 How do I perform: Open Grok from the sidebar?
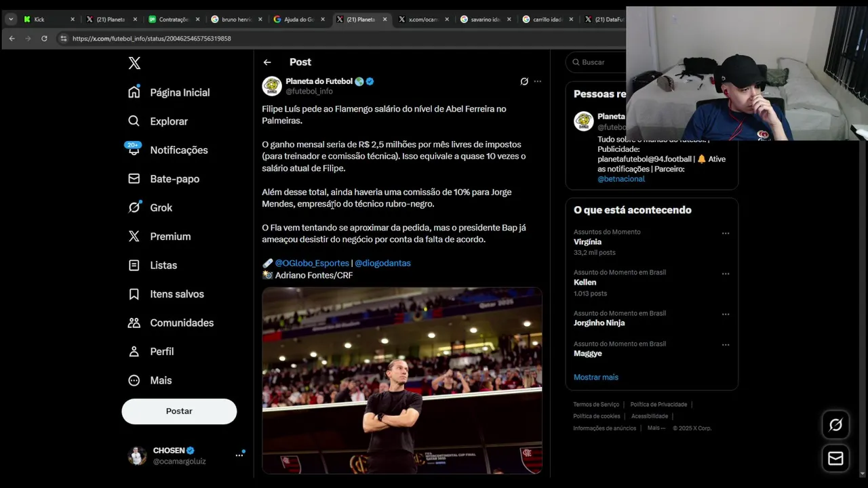[150, 207]
